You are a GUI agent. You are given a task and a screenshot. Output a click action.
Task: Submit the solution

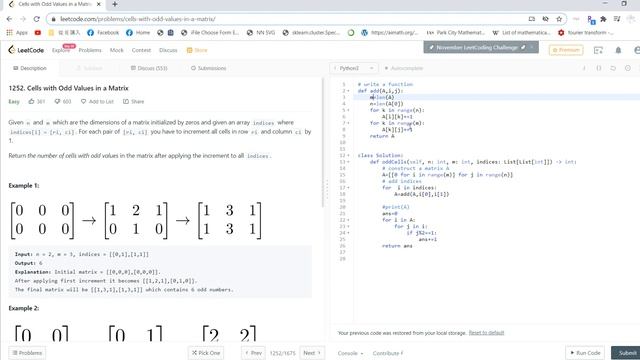point(626,353)
